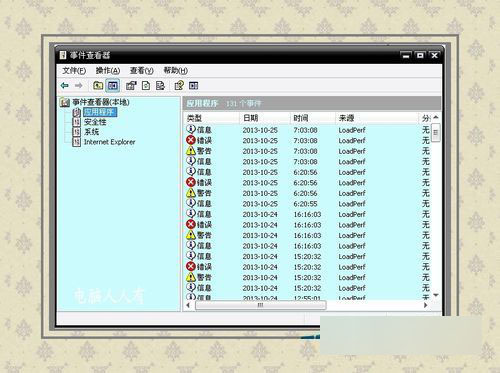Click the red error icon at 15:20:32
Viewport: 500px width, 373px height.
[191, 266]
